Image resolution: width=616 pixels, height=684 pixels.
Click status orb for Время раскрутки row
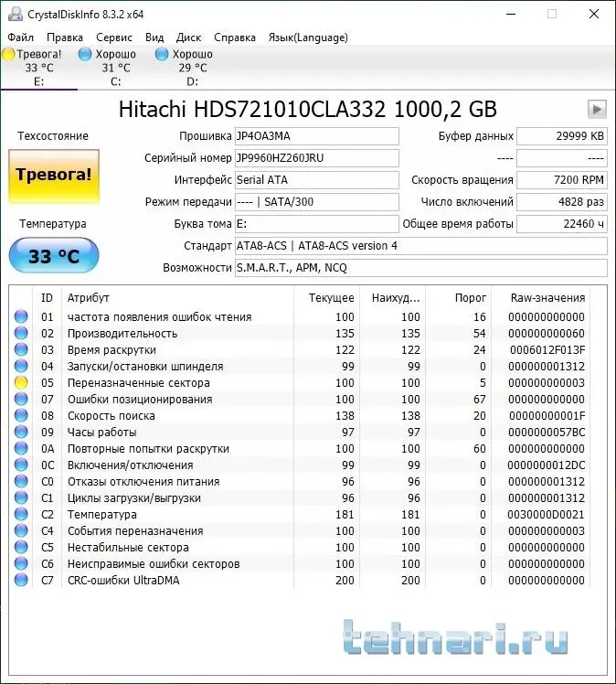point(21,349)
